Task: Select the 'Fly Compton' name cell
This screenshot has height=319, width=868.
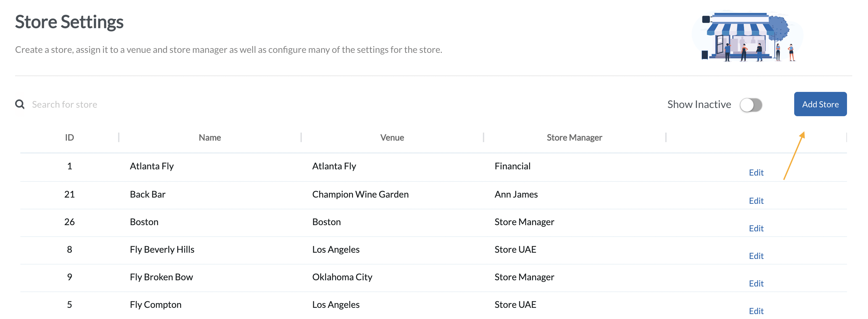Action: tap(155, 305)
